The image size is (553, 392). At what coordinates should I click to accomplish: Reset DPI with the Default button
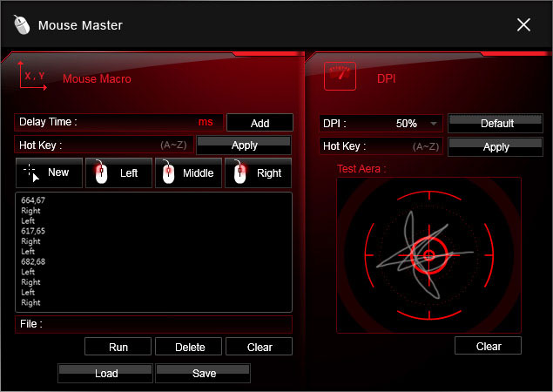(496, 124)
